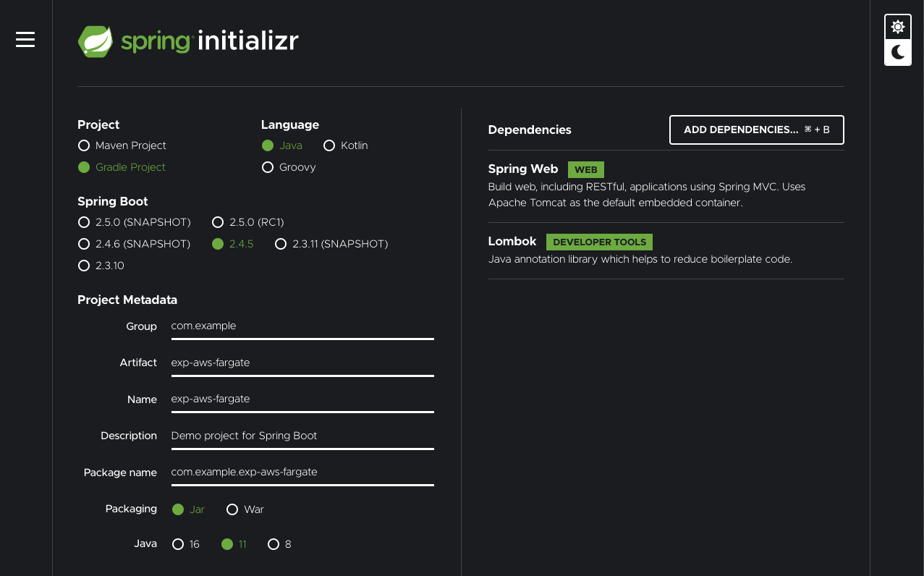Select Spring Boot 2.3.11 (SNAPSHOT)
924x576 pixels.
coord(331,244)
